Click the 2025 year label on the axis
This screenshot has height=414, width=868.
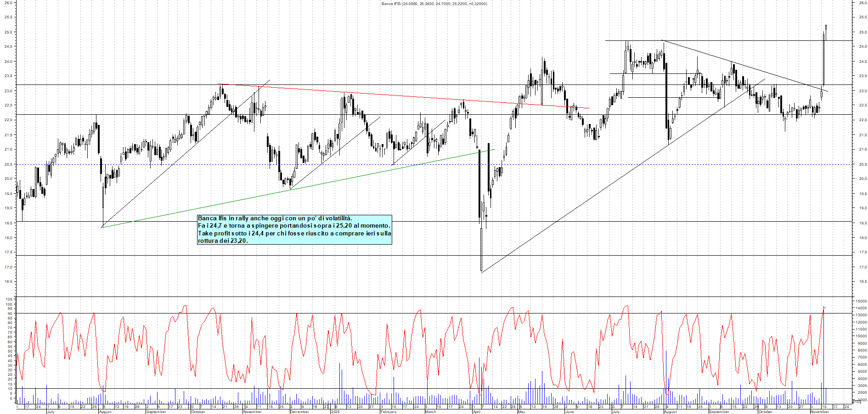335,411
